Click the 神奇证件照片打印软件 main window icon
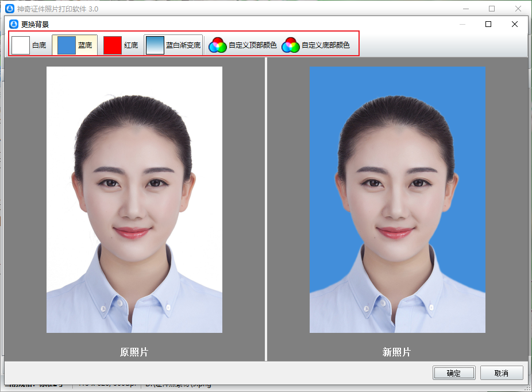The image size is (532, 392). point(10,9)
